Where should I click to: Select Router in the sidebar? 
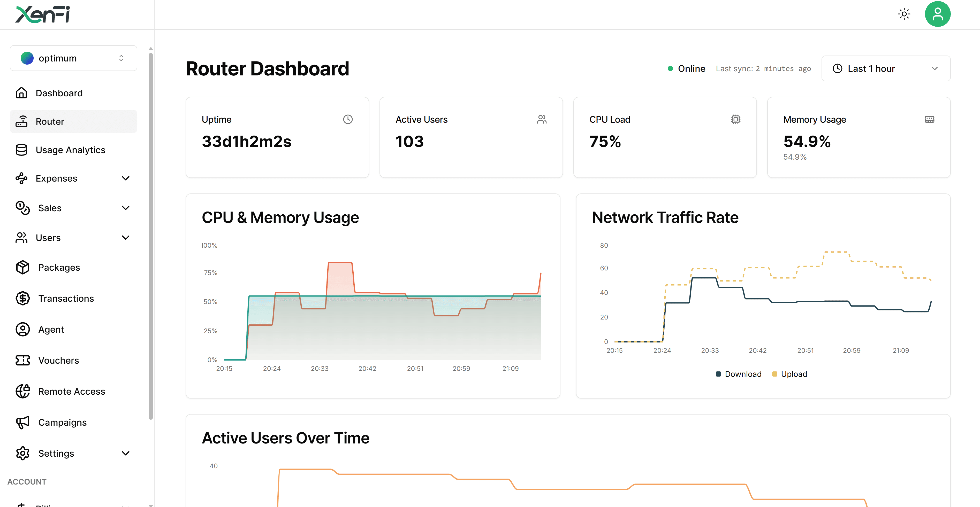73,122
